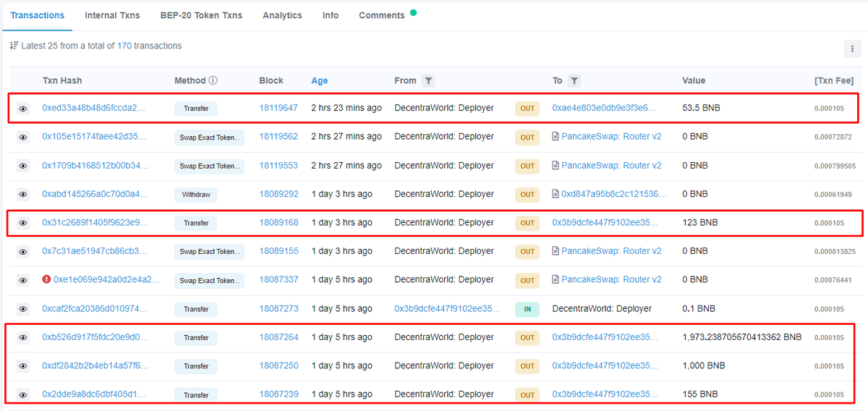The height and width of the screenshot is (411, 868).
Task: Open recipient 0x3b9dcfe447f9102ee35 for 123 BNB
Action: click(605, 222)
